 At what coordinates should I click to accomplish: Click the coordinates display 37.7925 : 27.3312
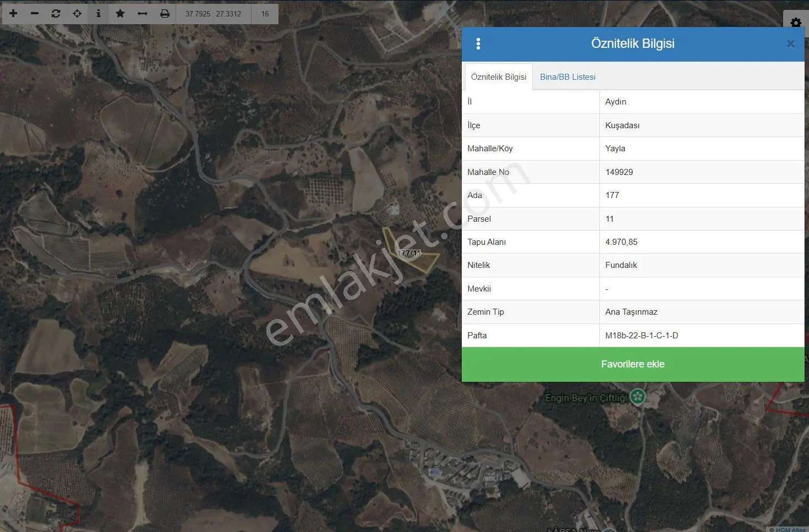point(213,14)
